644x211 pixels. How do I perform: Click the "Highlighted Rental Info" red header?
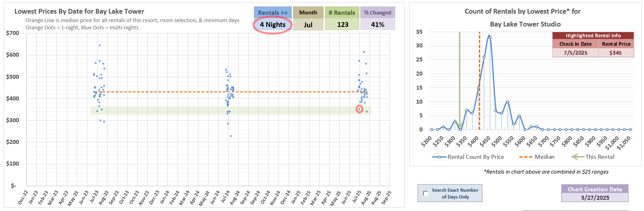coord(593,35)
